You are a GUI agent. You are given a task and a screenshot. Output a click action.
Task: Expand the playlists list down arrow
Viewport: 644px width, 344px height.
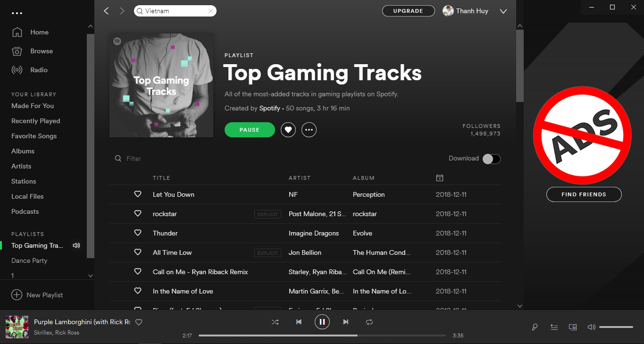click(x=91, y=276)
